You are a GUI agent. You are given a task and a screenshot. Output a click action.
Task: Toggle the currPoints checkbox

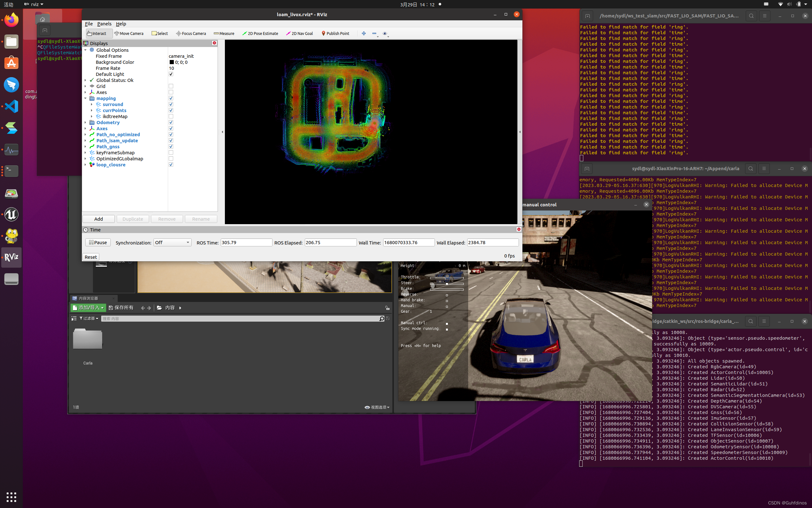171,110
